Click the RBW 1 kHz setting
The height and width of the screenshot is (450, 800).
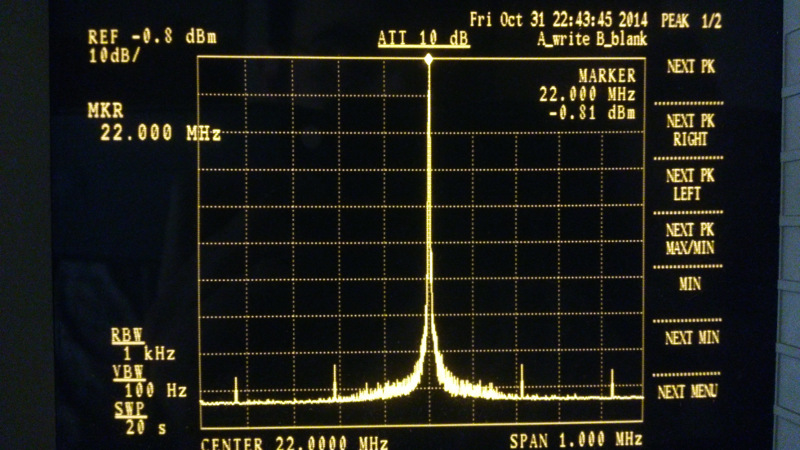click(x=143, y=344)
